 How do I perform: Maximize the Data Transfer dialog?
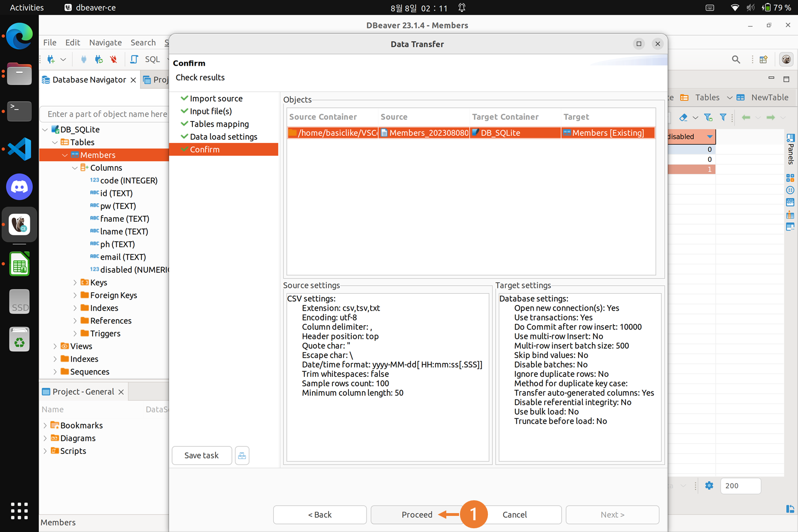pyautogui.click(x=639, y=44)
